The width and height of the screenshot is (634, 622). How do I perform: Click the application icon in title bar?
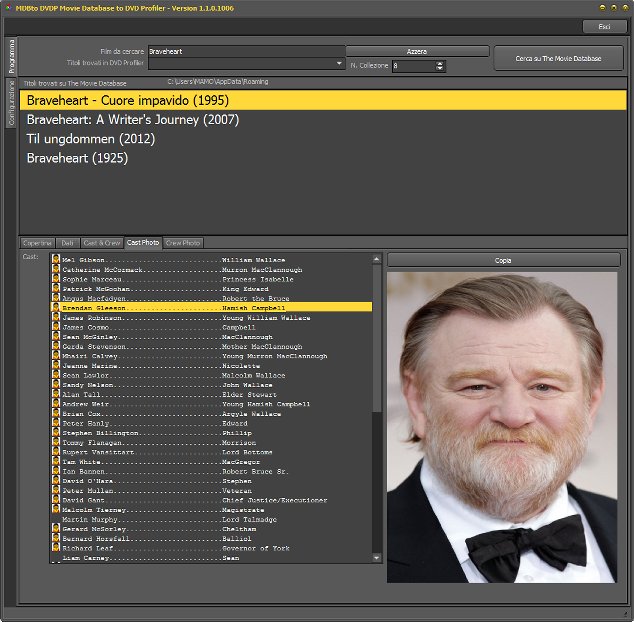pos(8,8)
